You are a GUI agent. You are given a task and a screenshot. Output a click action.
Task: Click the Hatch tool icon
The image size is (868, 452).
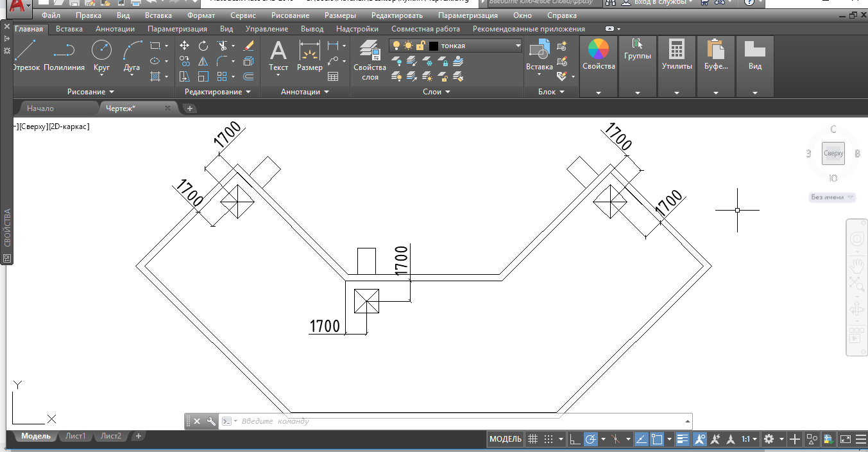point(155,76)
